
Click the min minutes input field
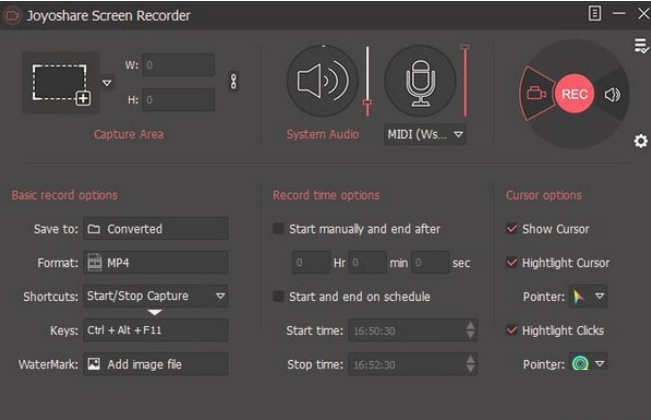tap(367, 263)
